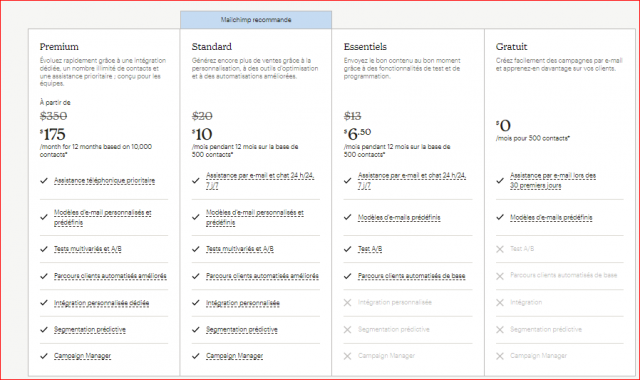Open Standard 'Modèles d'e-mail personnalisés et prédéfinis' link
The width and height of the screenshot is (640, 380).
pyautogui.click(x=255, y=218)
